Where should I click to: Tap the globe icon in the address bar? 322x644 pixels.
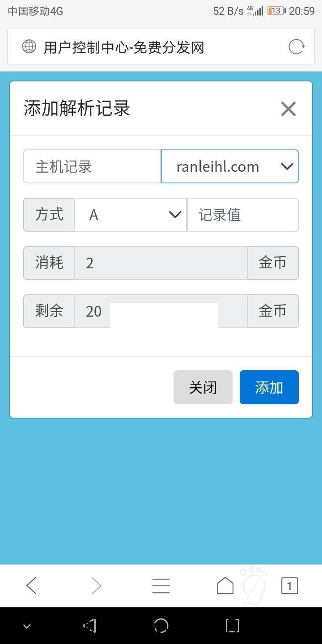pos(29,47)
